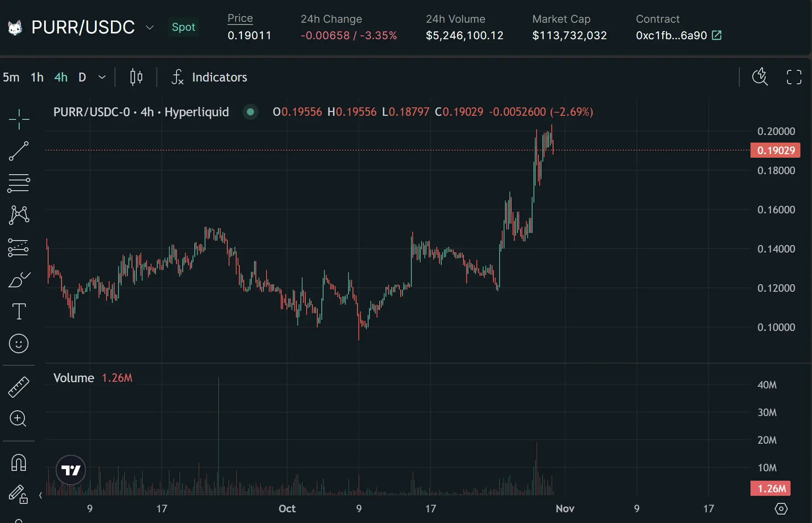The height and width of the screenshot is (523, 812).
Task: Select the trend line drawing tool
Action: point(19,151)
